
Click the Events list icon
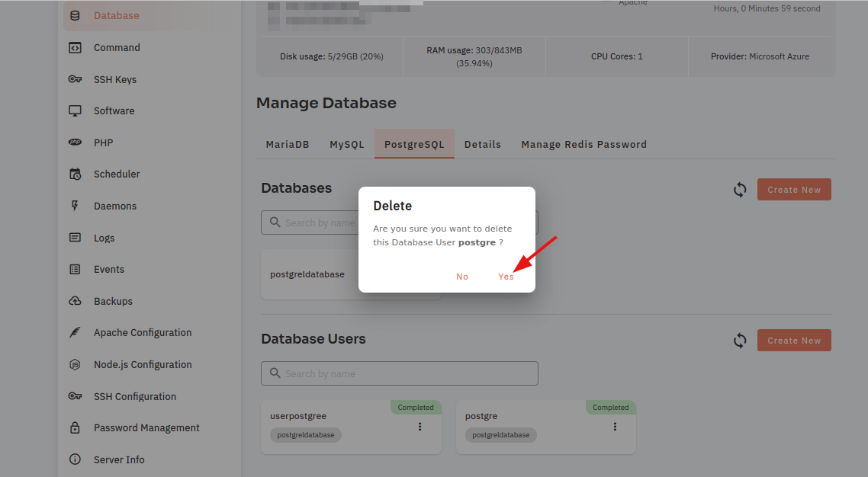pyautogui.click(x=75, y=269)
